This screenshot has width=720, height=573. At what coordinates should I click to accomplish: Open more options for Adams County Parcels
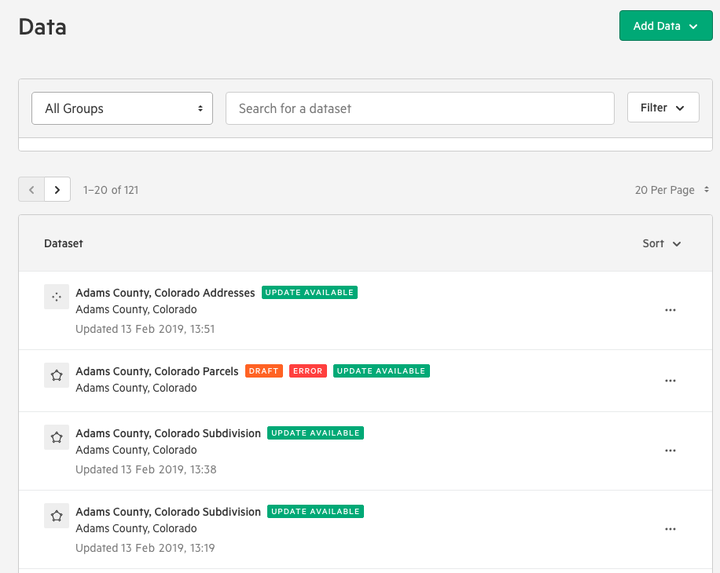pos(670,381)
